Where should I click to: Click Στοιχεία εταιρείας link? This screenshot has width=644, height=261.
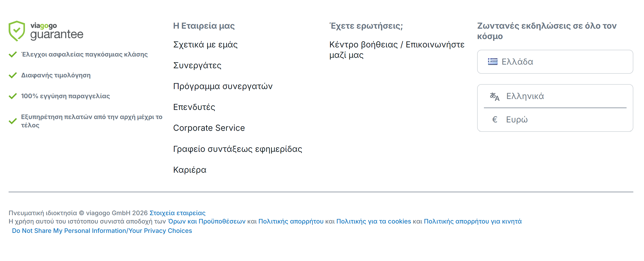click(177, 213)
